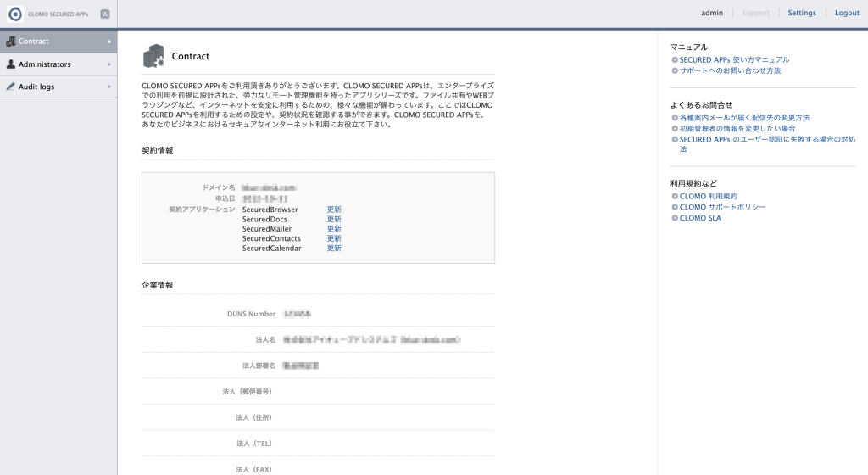868x475 pixels.
Task: Open 各種案内メールが届く配信先の変更方法 link
Action: (744, 118)
